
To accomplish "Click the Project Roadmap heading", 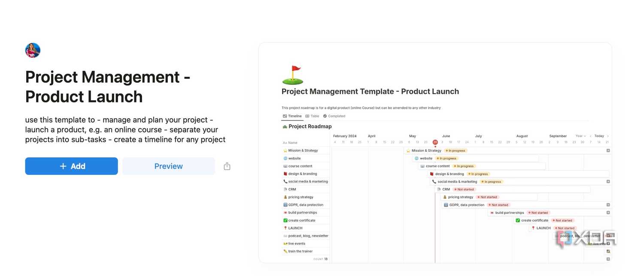I will (x=310, y=126).
